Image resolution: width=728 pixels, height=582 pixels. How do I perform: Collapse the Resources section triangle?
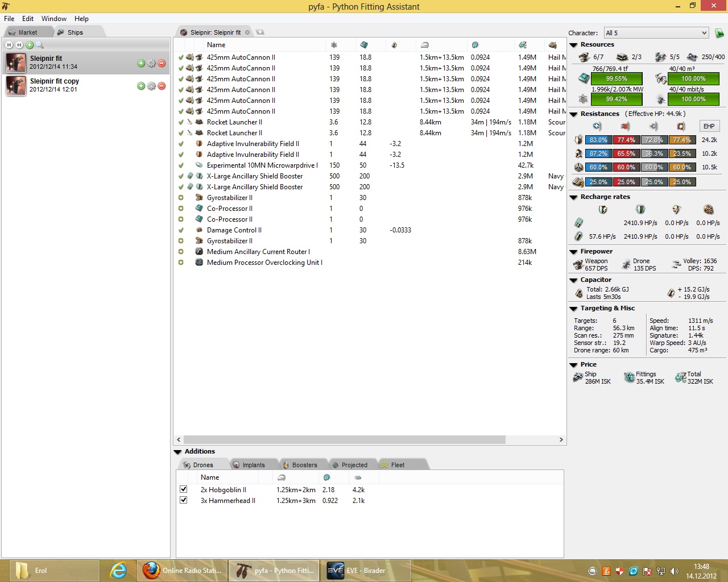[x=574, y=45]
